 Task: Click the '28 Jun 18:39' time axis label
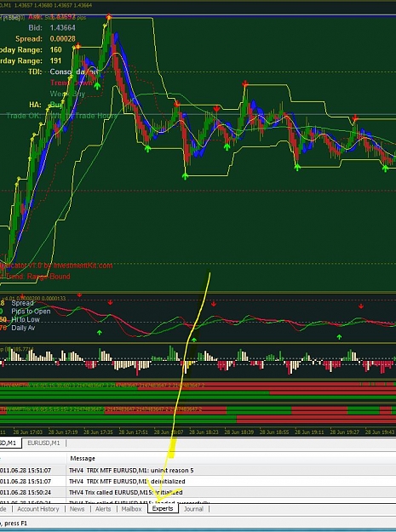coord(239,432)
